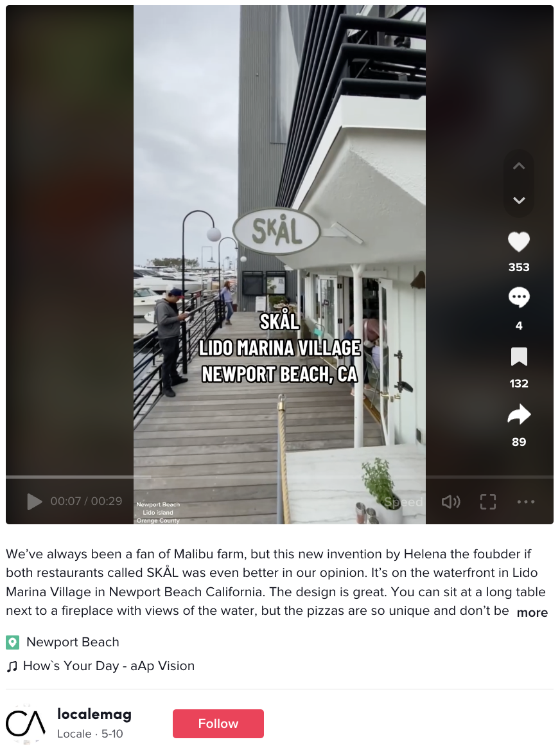Follow the localemag account
Screen dimensions: 560x753
(218, 723)
